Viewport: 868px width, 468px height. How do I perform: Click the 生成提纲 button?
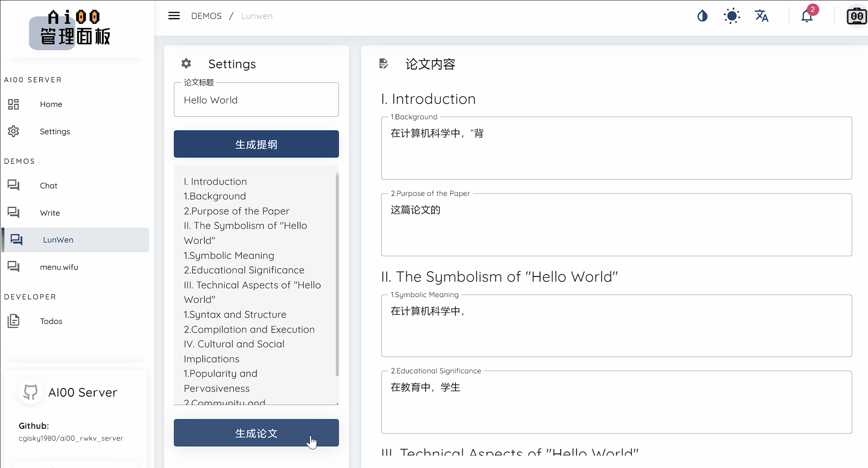pyautogui.click(x=256, y=144)
